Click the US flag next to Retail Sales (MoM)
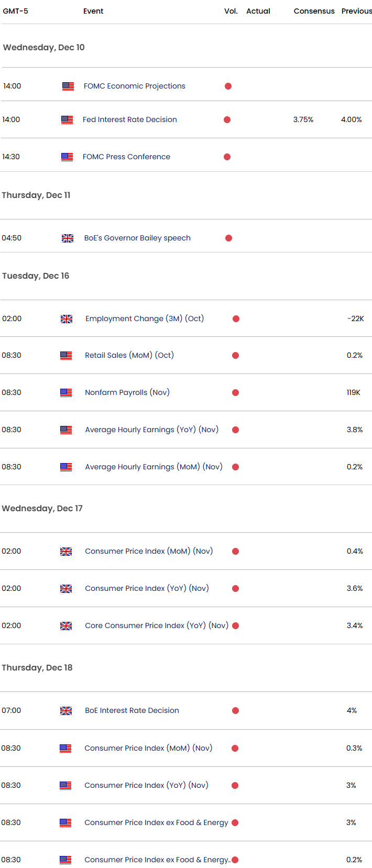 (66, 356)
